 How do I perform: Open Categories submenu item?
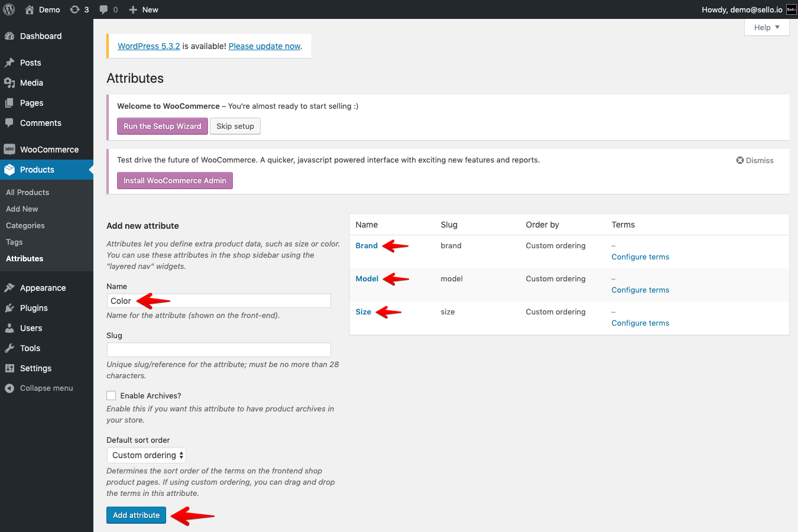[25, 225]
